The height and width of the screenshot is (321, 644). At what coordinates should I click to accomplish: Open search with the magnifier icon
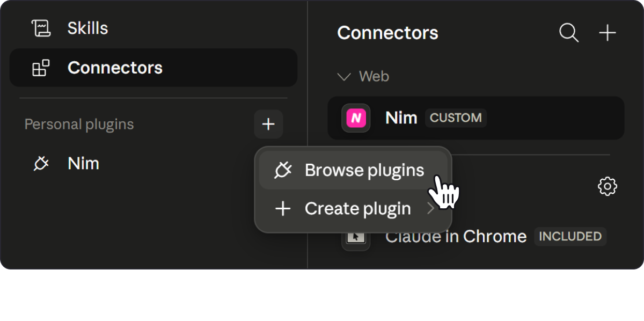pyautogui.click(x=569, y=33)
